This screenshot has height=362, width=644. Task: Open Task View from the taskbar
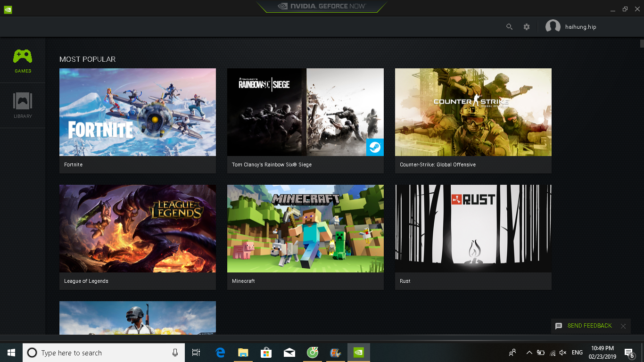tap(196, 353)
